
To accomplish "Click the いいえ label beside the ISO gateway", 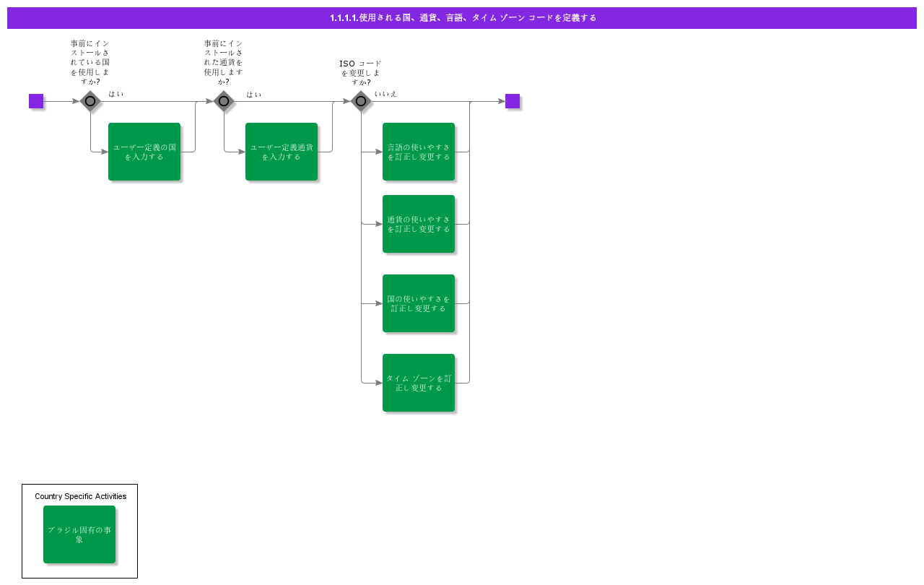I will (385, 94).
